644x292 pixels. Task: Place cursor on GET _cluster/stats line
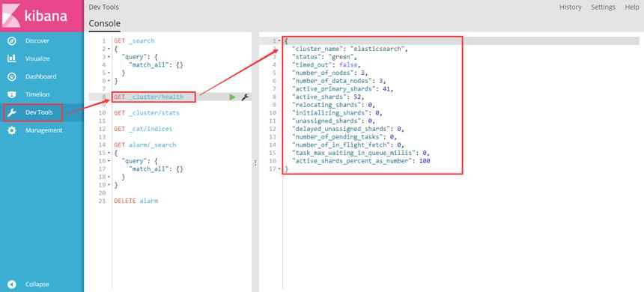pos(147,113)
